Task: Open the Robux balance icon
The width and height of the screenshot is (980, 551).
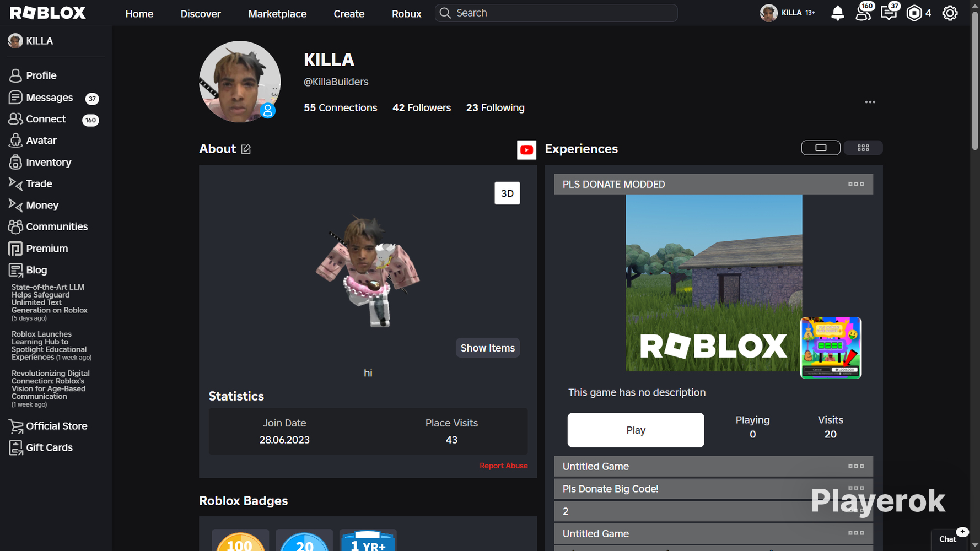Action: click(x=914, y=13)
